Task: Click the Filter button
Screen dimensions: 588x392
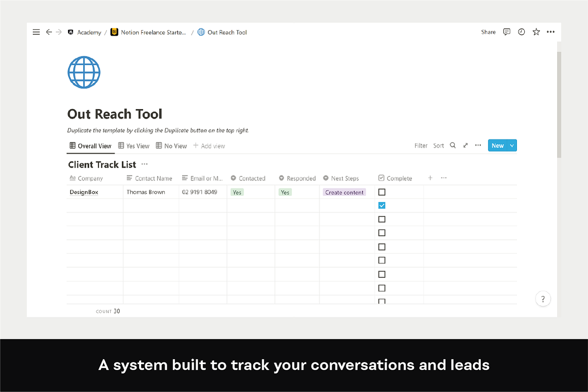Action: click(421, 146)
